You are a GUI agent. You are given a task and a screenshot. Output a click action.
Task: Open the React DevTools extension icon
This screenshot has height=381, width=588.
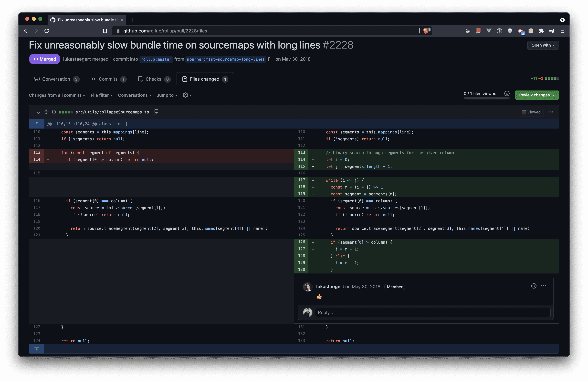(x=468, y=31)
